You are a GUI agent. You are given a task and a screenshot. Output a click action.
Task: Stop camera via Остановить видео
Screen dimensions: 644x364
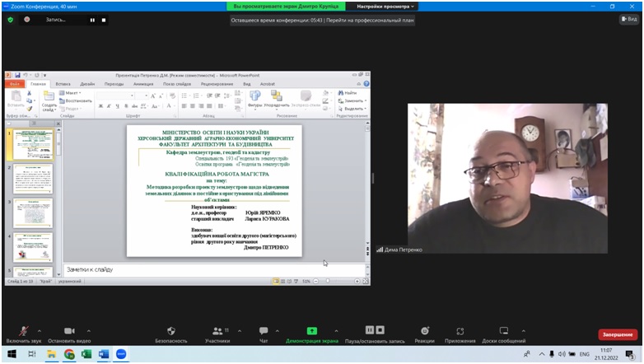[69, 334]
